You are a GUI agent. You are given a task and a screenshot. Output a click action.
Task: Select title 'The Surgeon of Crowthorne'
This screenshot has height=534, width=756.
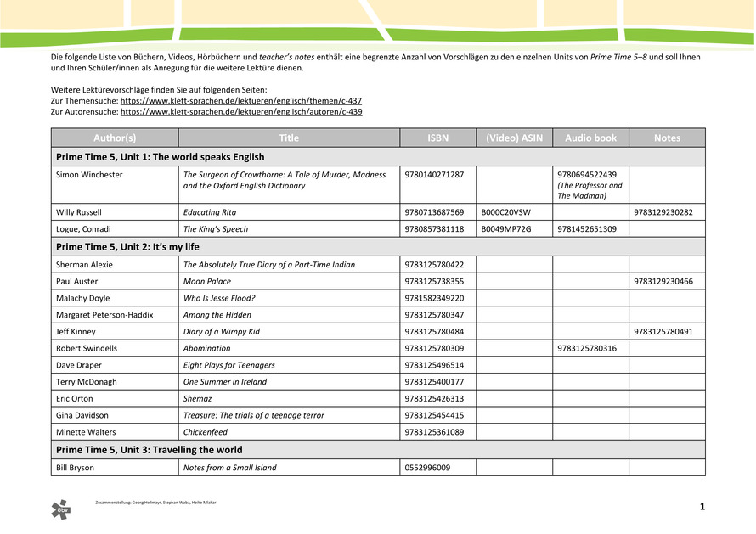(x=285, y=180)
